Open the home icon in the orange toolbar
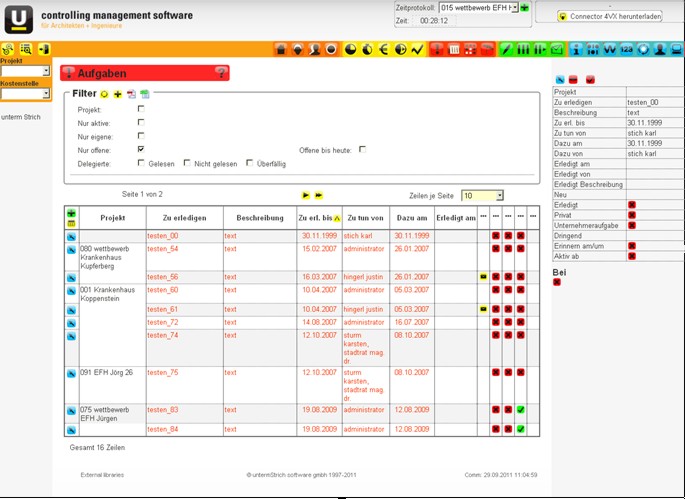This screenshot has height=499, width=685. click(x=281, y=49)
